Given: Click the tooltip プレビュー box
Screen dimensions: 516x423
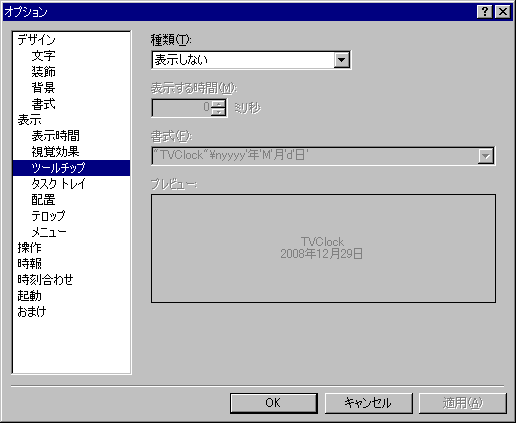Looking at the screenshot, I should coord(323,248).
